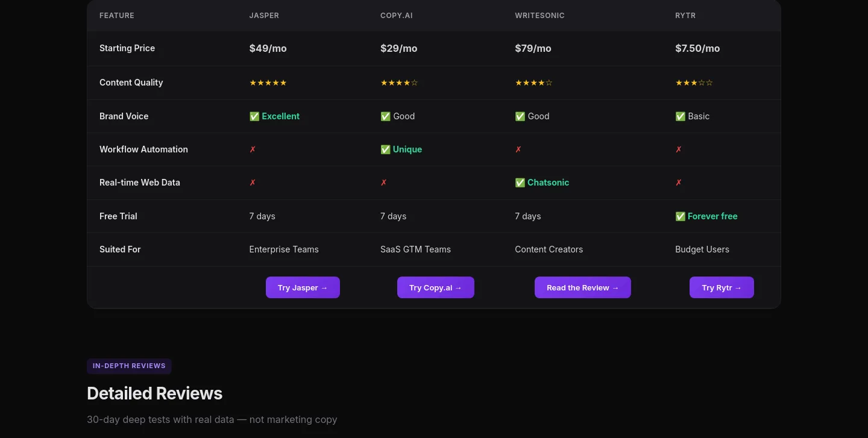Open Read the Review for Writesonic
The image size is (868, 438).
[x=583, y=287]
